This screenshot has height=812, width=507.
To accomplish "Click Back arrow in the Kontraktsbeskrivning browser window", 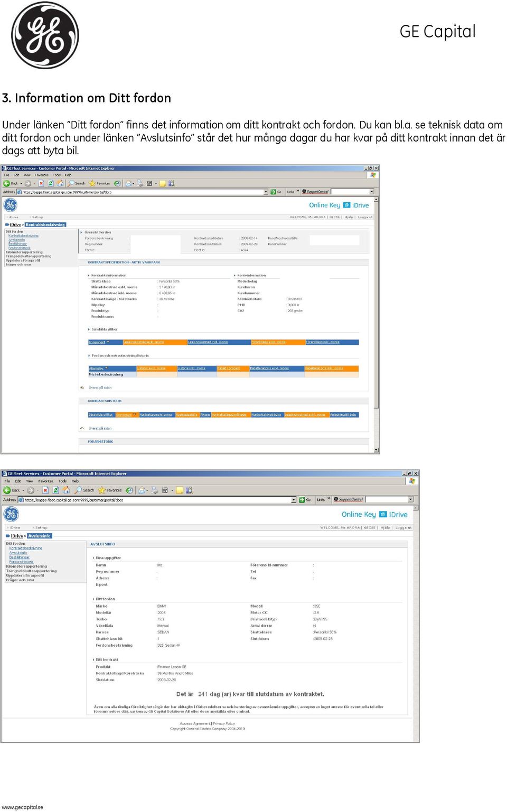I will point(7,183).
